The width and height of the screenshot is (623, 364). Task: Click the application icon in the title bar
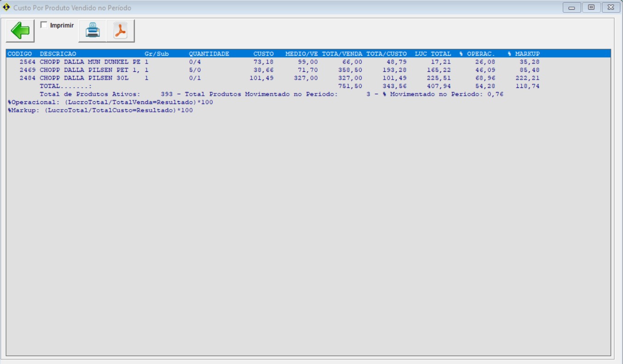click(6, 7)
